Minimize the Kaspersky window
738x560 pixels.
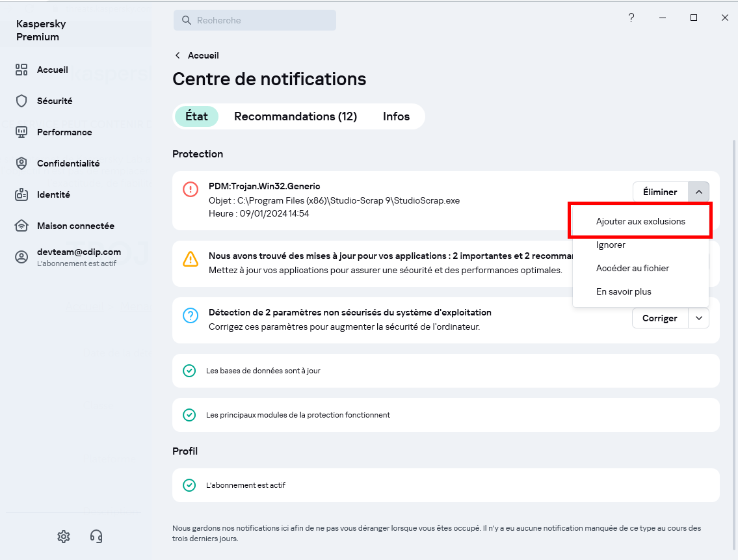662,18
